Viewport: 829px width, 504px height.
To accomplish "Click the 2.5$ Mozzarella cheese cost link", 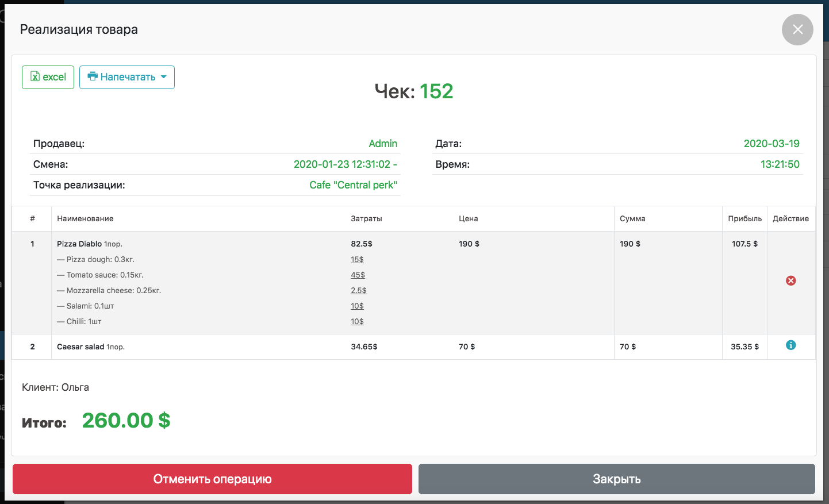I will [358, 291].
